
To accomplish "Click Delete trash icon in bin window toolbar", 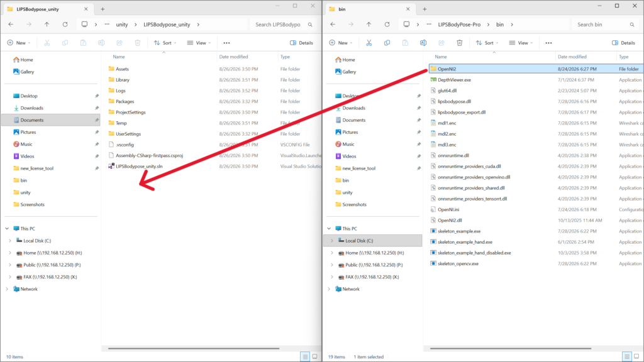I will point(459,43).
